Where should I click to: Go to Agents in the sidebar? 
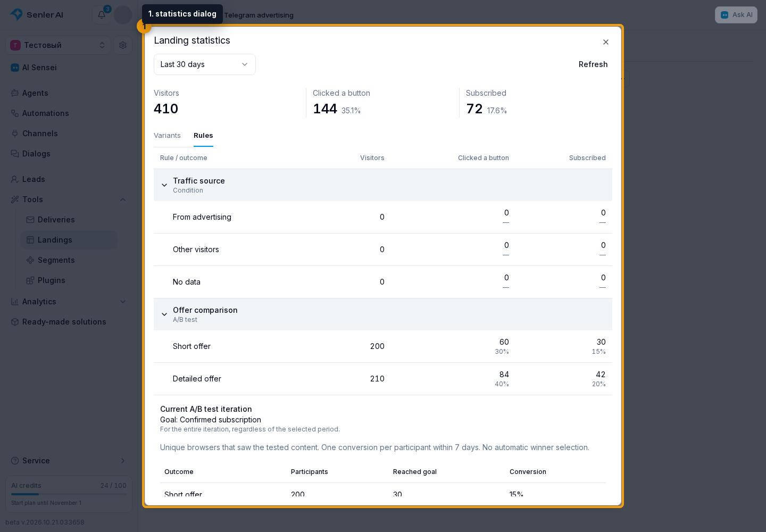tap(35, 93)
